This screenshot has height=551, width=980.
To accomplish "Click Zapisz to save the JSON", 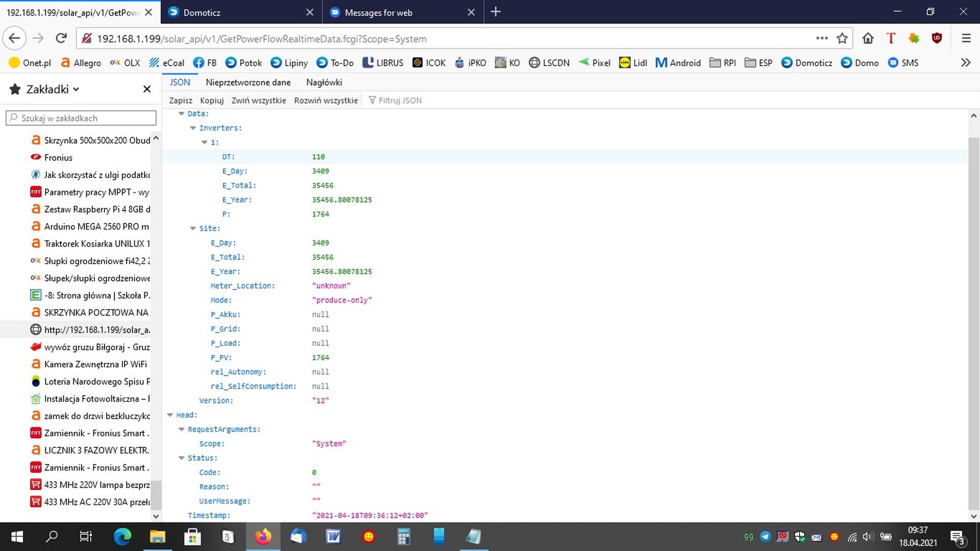I will pos(181,101).
